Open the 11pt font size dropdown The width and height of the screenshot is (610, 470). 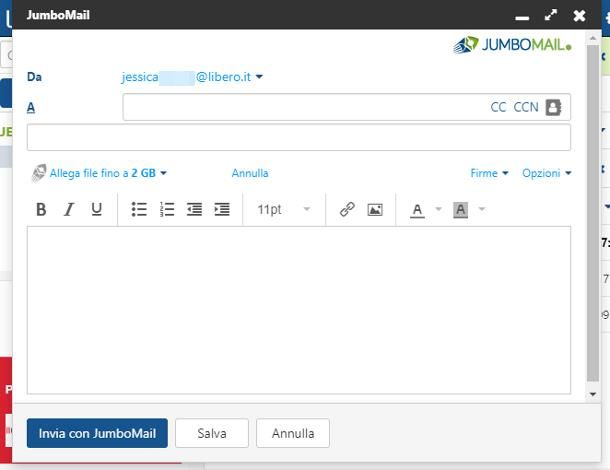[284, 209]
